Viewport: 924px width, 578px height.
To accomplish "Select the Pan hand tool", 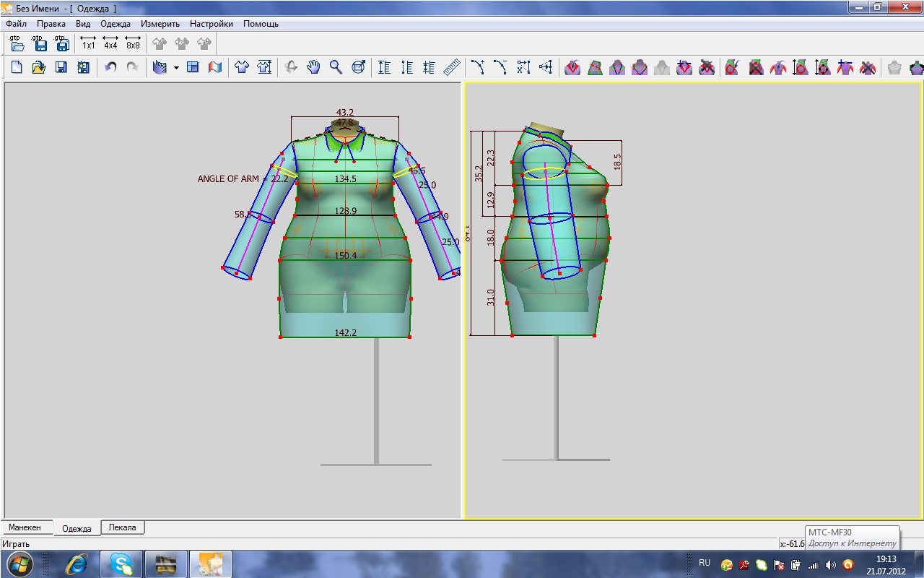I will 313,67.
